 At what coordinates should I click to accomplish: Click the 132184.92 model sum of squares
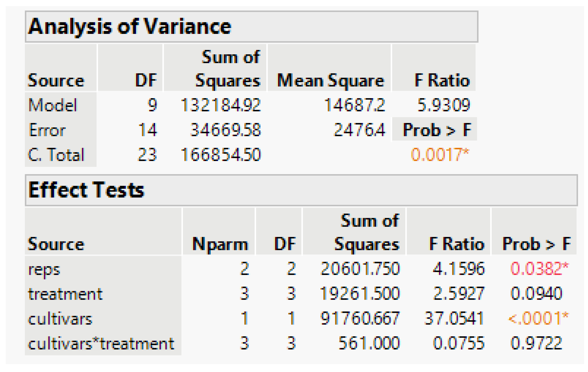[221, 105]
